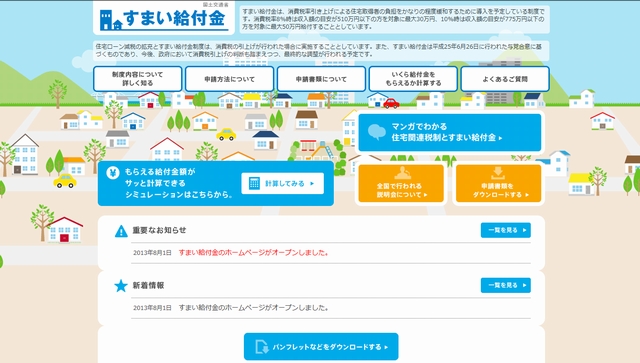Viewport: 640px width, 363px height.
Task: Open マンガでわかる住宅関連税制とすまい給付金 banner
Action: 450,132
